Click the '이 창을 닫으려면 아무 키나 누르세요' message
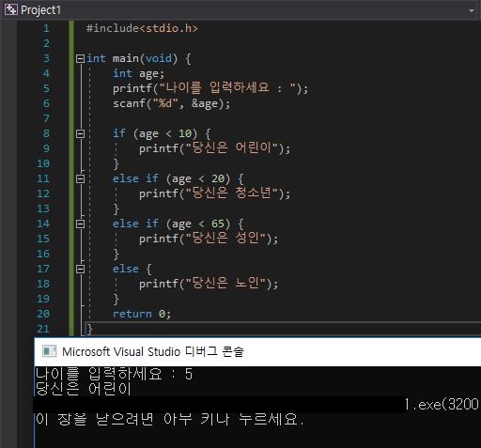Screen dimensions: 481x448 pyautogui.click(x=169, y=419)
